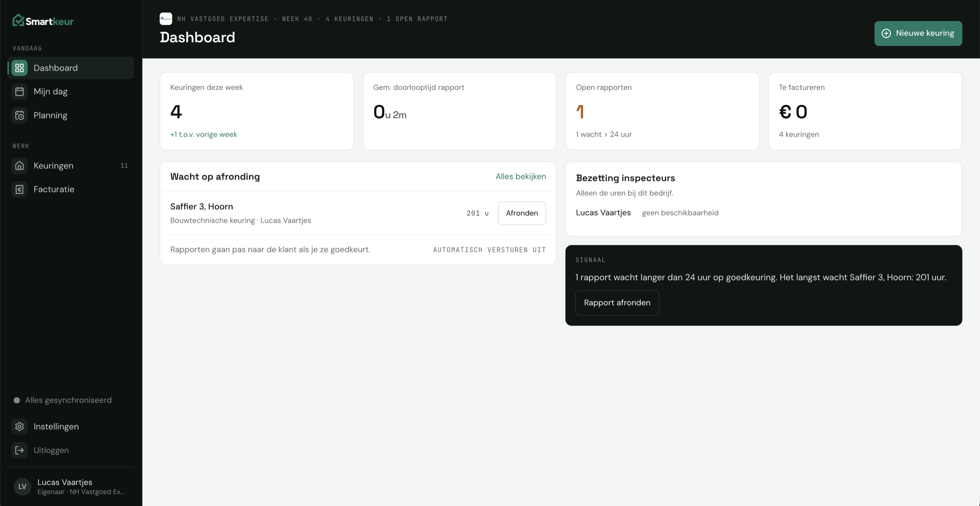Click the Keuringen house icon
Screen dimensions: 980x506
[x=20, y=165]
